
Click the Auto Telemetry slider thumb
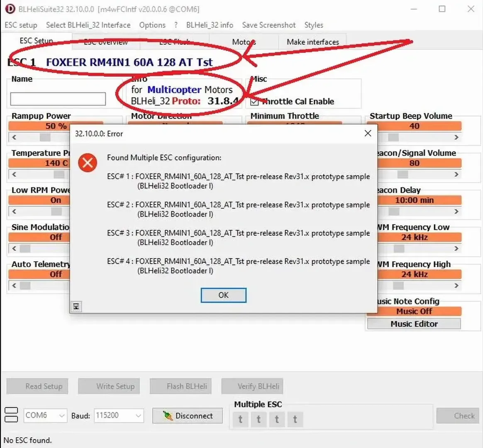(25, 286)
